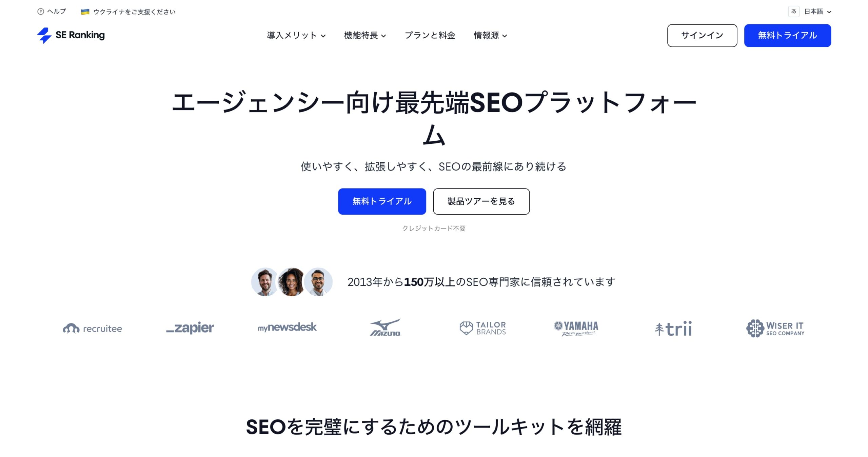Screen dimensions: 868x457
Task: Click the recruitee logo
Action: pos(92,328)
